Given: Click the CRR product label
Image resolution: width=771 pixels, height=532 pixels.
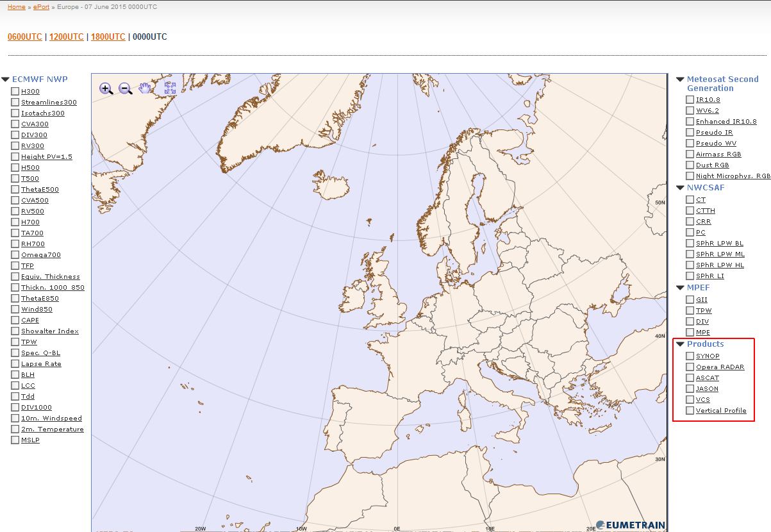Looking at the screenshot, I should pos(704,222).
